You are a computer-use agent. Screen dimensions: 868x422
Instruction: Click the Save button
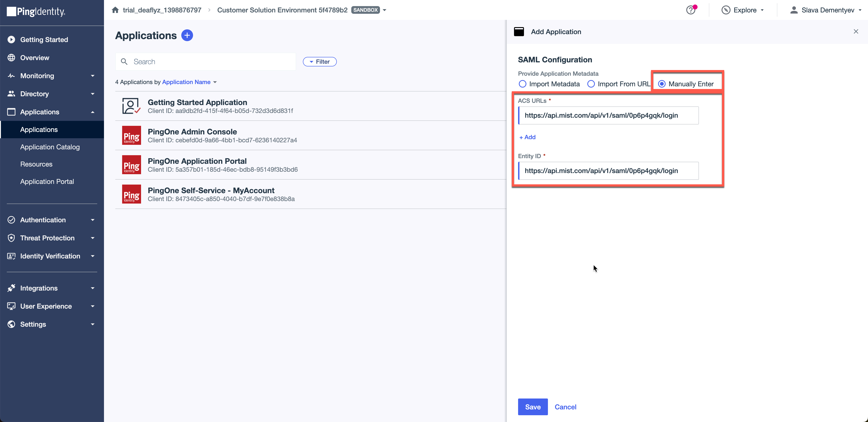[x=533, y=407]
